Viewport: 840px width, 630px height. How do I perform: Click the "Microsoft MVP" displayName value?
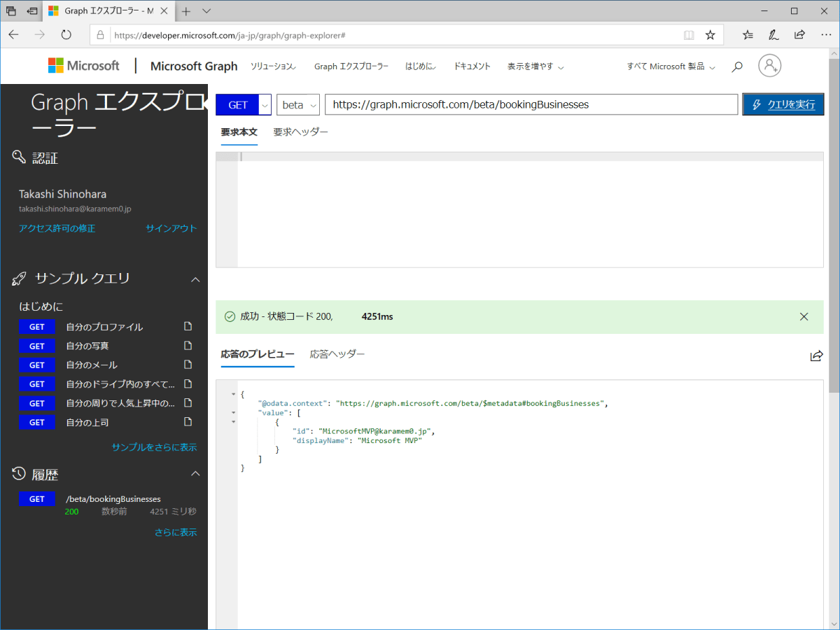tap(390, 440)
